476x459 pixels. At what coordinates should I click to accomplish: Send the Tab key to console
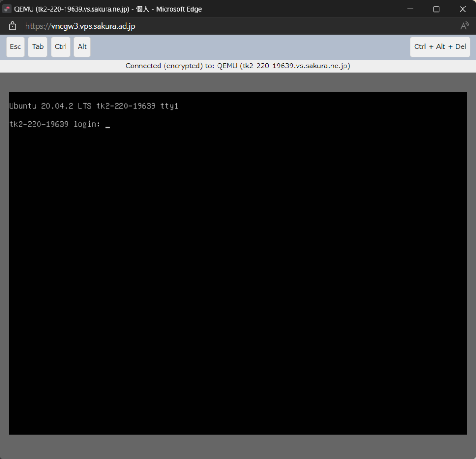pos(38,47)
